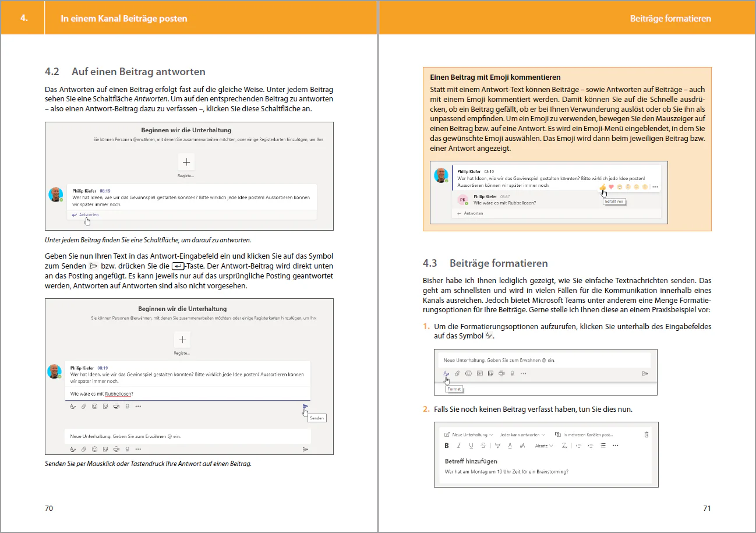
Task: Click 'In mehreren Kanälen post...' option
Action: click(584, 435)
